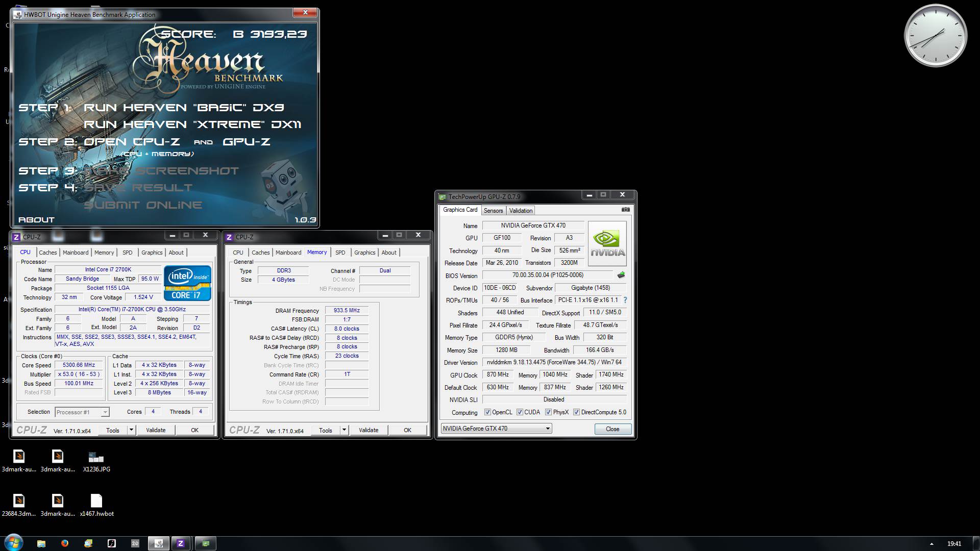Image resolution: width=980 pixels, height=551 pixels.
Task: Click the GPU-Z title bar icon
Action: click(x=443, y=196)
